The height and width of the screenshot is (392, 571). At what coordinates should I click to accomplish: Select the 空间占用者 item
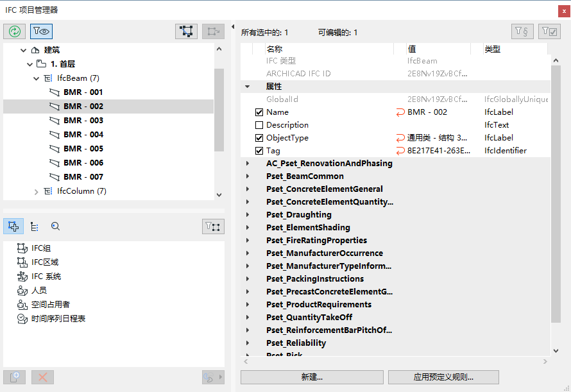[44, 305]
